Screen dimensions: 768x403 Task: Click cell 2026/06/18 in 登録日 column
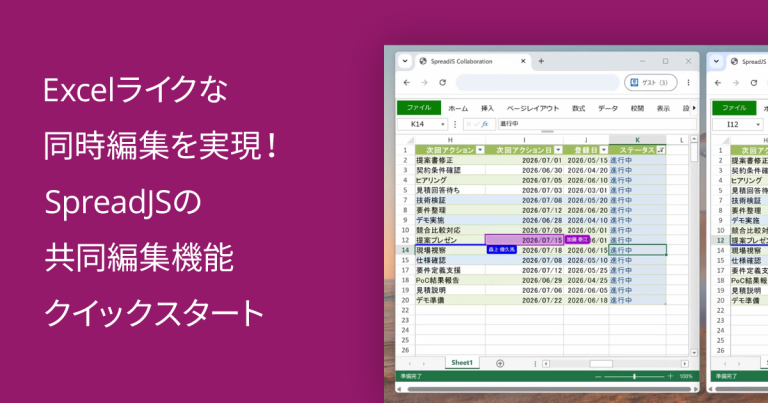[x=586, y=300]
